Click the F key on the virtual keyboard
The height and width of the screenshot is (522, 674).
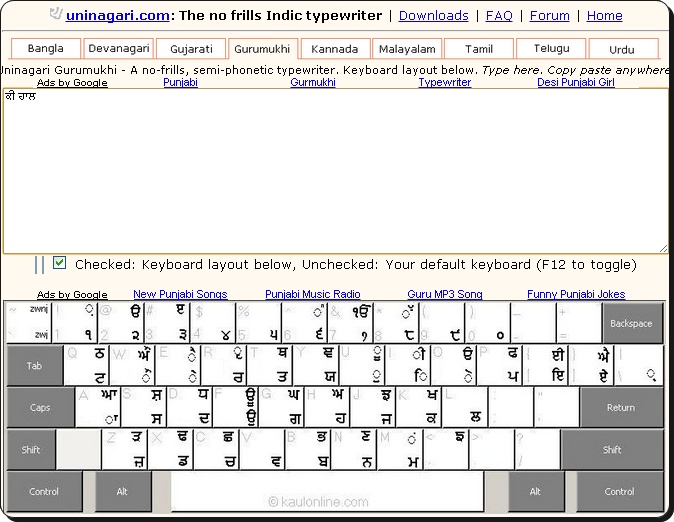236,407
